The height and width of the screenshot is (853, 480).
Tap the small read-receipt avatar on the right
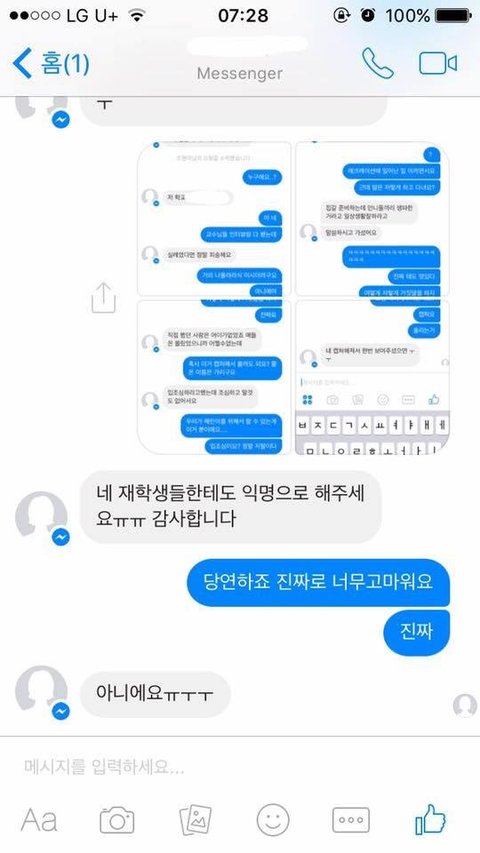[x=465, y=706]
